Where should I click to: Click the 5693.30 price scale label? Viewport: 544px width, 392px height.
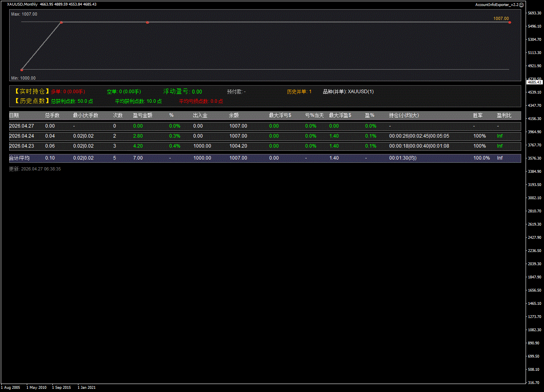click(x=534, y=13)
